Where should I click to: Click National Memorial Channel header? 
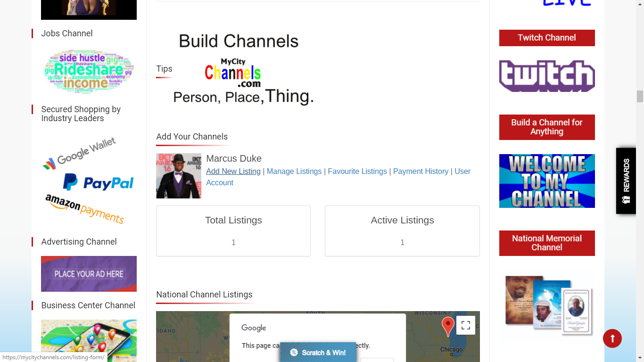coord(547,243)
